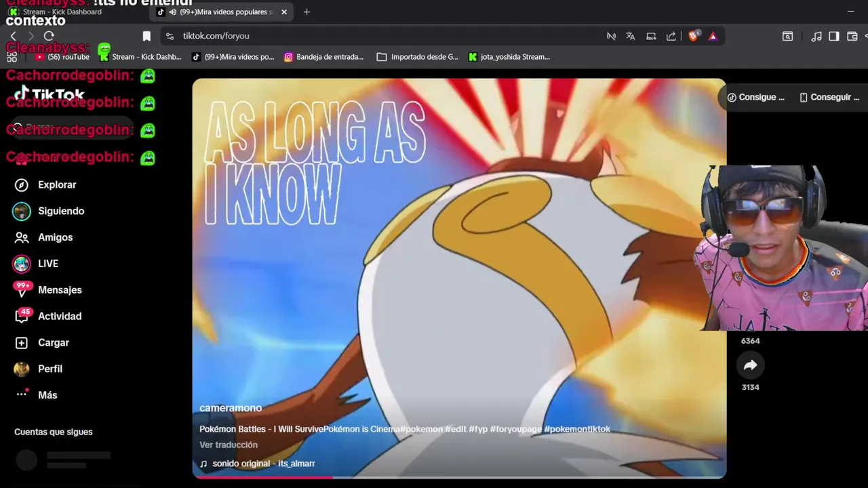Open Stream - Kick Dashb... bookmark
868x488 pixels.
click(141, 57)
